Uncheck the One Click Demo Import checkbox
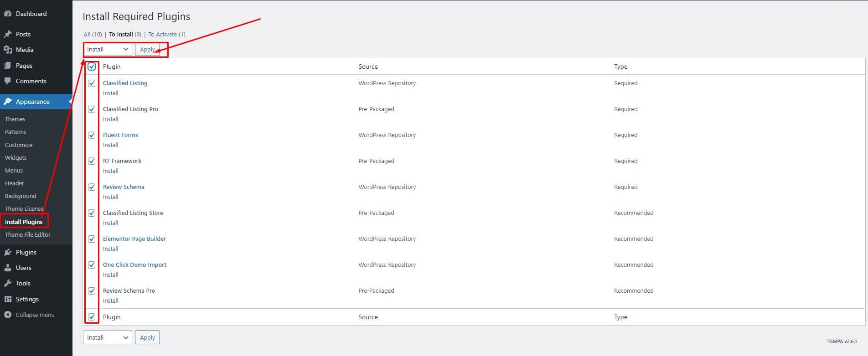Image resolution: width=868 pixels, height=356 pixels. click(92, 265)
